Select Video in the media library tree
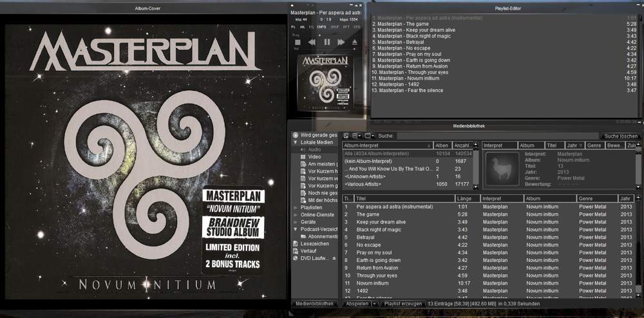The height and width of the screenshot is (318, 644). [314, 156]
